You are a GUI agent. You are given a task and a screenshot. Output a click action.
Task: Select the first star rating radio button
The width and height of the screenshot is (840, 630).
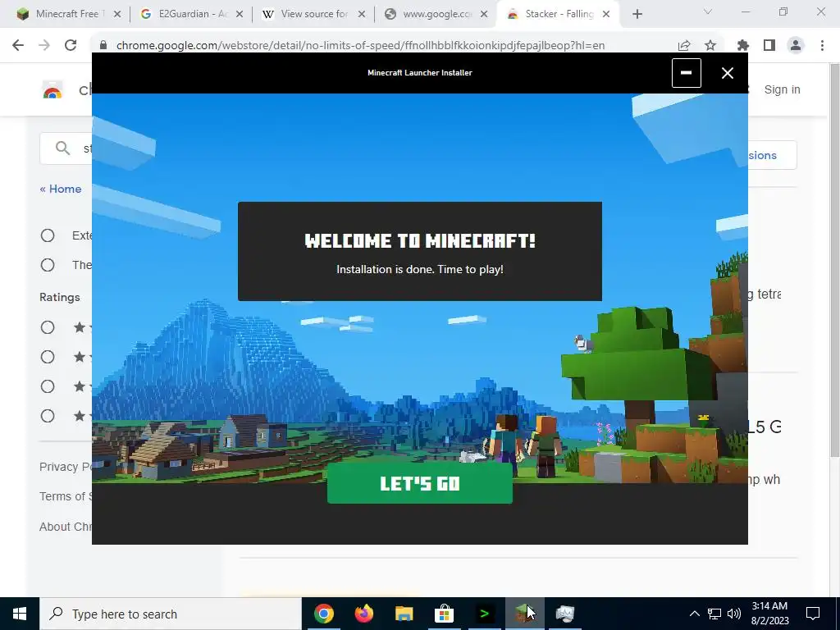(48, 327)
